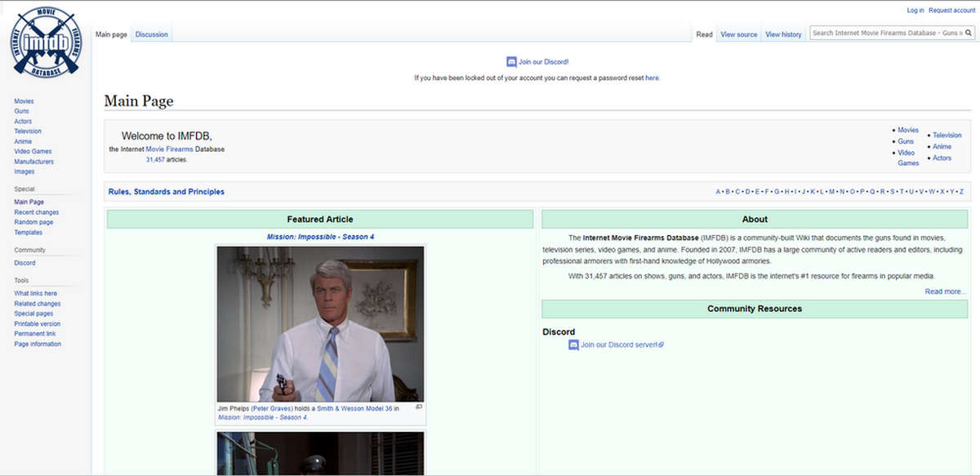Open Join our Discord link in the top banner
The width and height of the screenshot is (980, 476).
click(544, 62)
